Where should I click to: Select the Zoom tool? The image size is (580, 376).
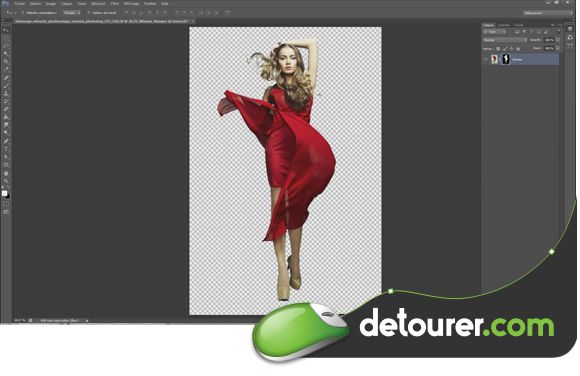[x=6, y=181]
